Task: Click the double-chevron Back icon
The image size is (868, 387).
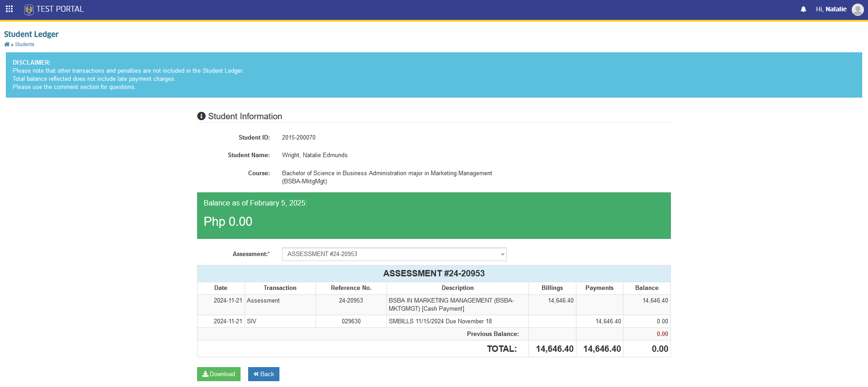Action: (256, 374)
